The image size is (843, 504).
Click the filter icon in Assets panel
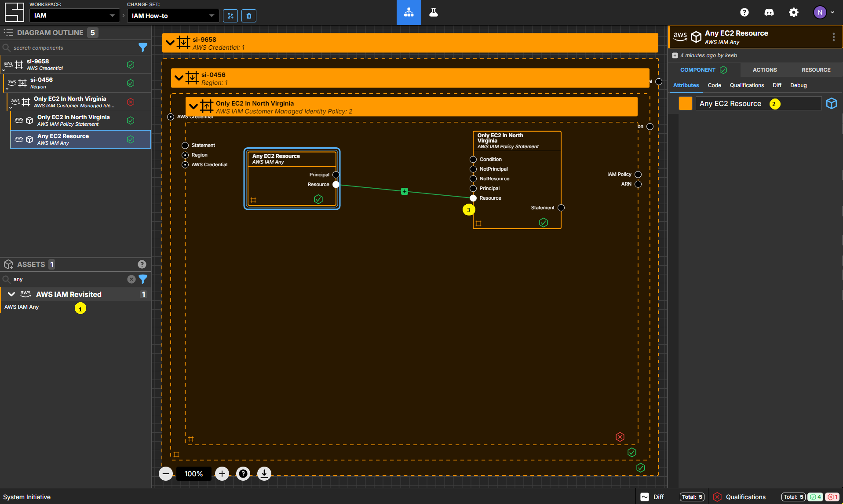[143, 279]
